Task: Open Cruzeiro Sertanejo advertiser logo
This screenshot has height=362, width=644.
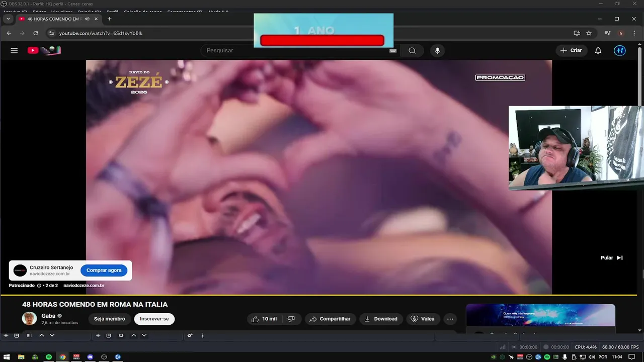Action: (x=20, y=270)
